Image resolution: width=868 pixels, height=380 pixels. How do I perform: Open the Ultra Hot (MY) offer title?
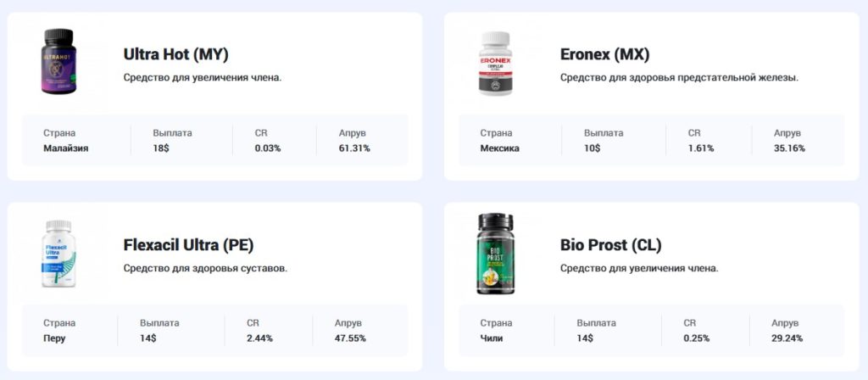coord(175,54)
